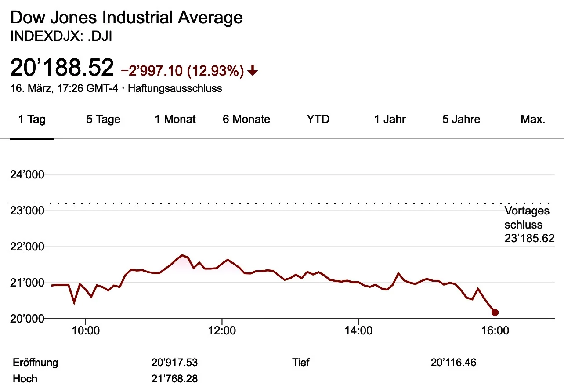Click the Vortagesschluss 23'185.62 label
The height and width of the screenshot is (392, 564).
[528, 225]
